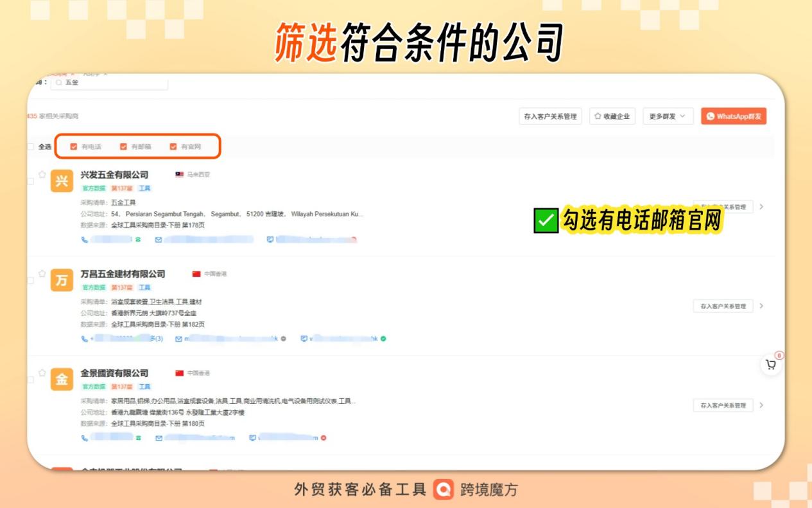Click the 435 家相关采购商 result count
Screen dimensions: 812x508
[x=53, y=116]
